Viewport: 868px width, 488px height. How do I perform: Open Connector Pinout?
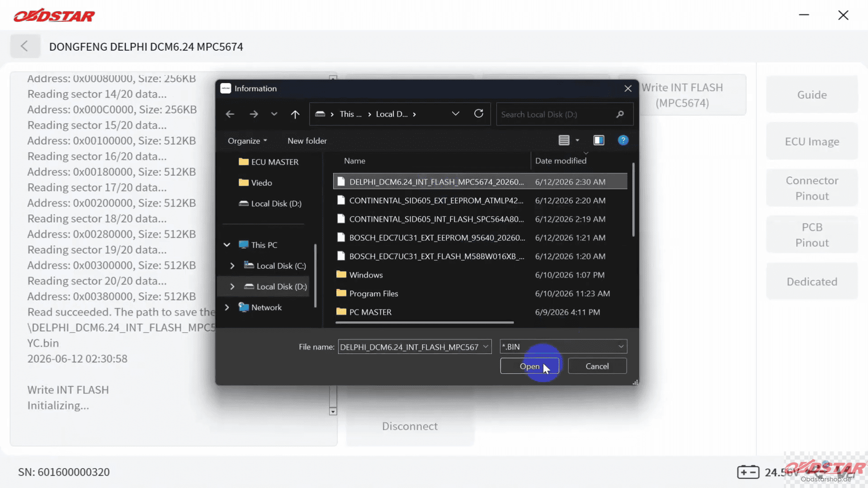812,188
